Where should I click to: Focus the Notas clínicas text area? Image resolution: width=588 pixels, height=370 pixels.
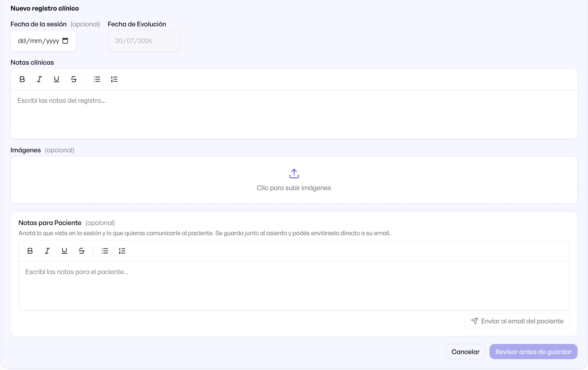(294, 114)
